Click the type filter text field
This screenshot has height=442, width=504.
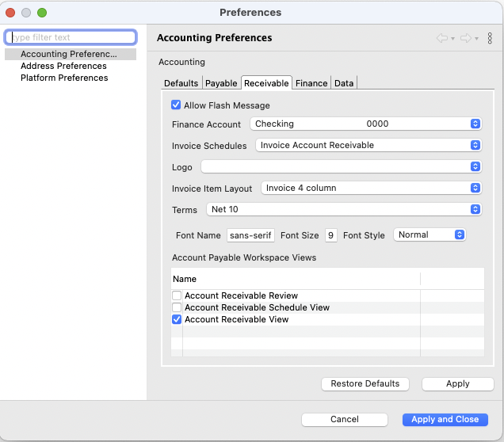tap(71, 37)
